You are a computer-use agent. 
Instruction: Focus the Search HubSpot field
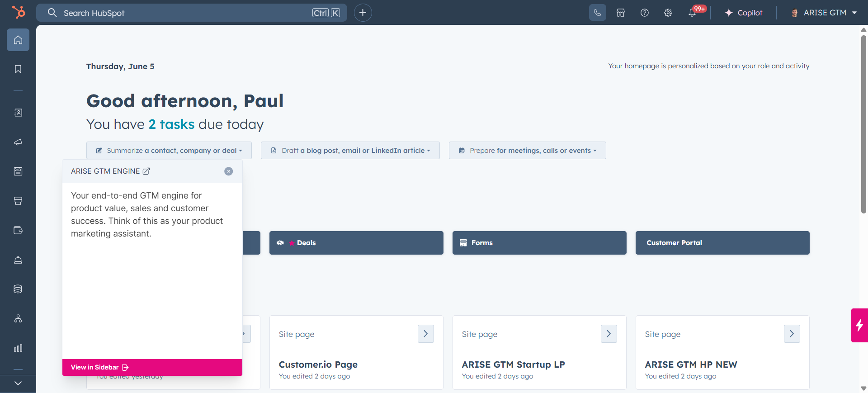[x=191, y=13]
